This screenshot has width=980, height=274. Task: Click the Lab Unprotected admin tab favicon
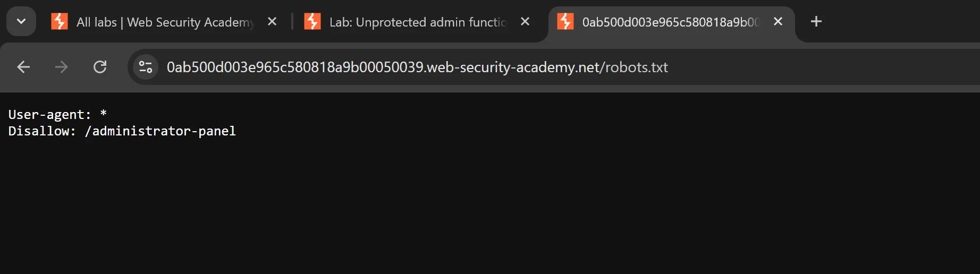312,22
